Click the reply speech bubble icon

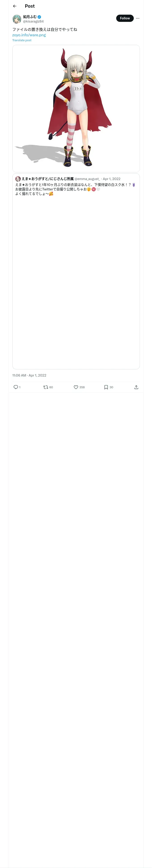point(16,387)
